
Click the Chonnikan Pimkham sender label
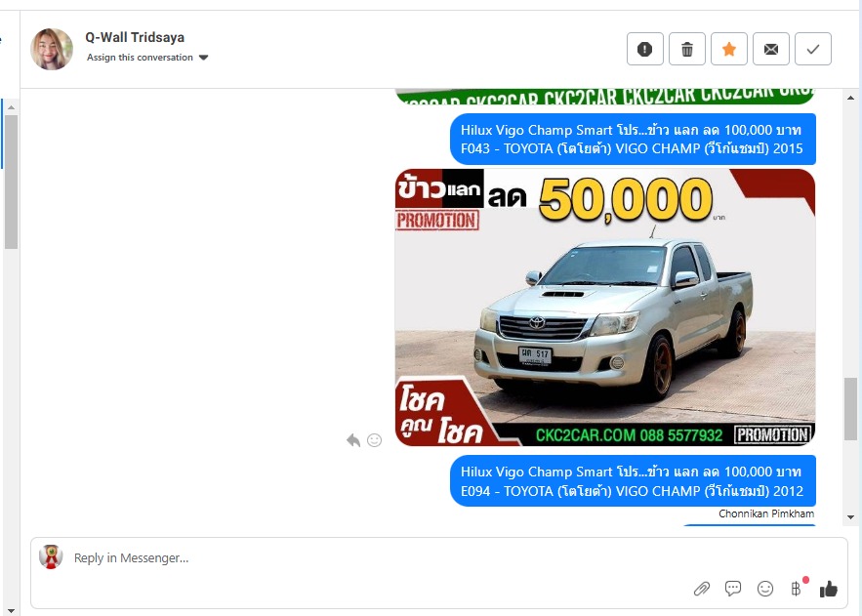[x=766, y=513]
